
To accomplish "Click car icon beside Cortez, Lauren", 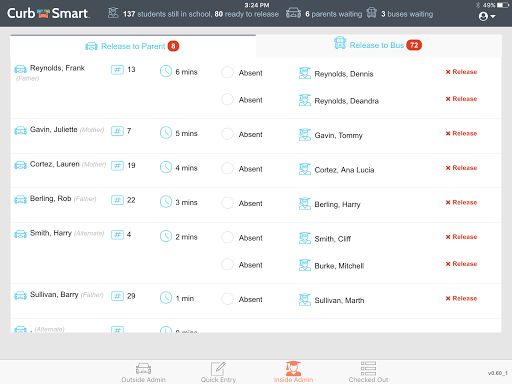I will [20, 165].
